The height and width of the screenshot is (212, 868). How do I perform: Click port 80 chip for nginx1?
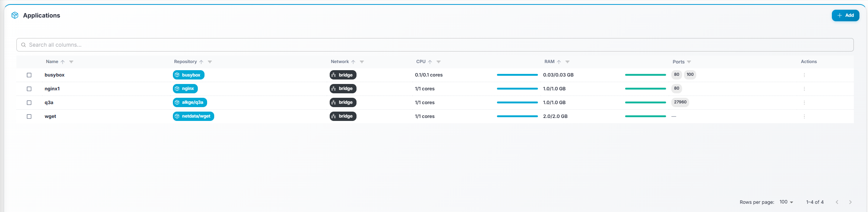677,88
